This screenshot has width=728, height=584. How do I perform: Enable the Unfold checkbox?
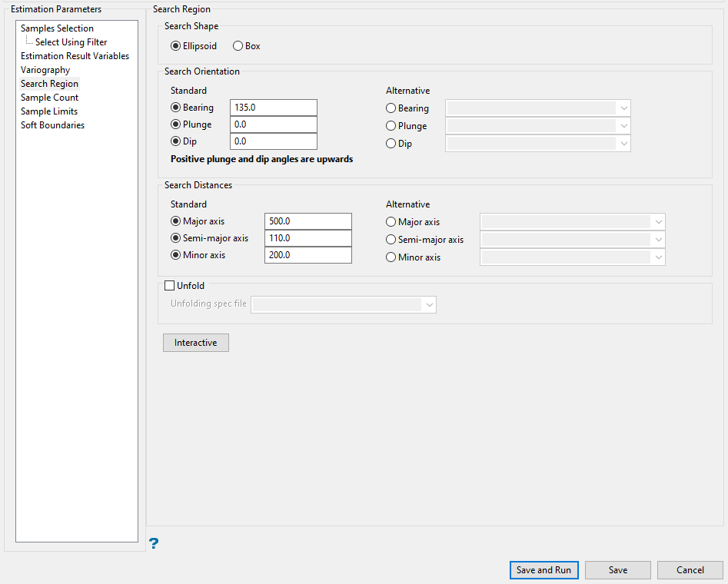pos(170,286)
